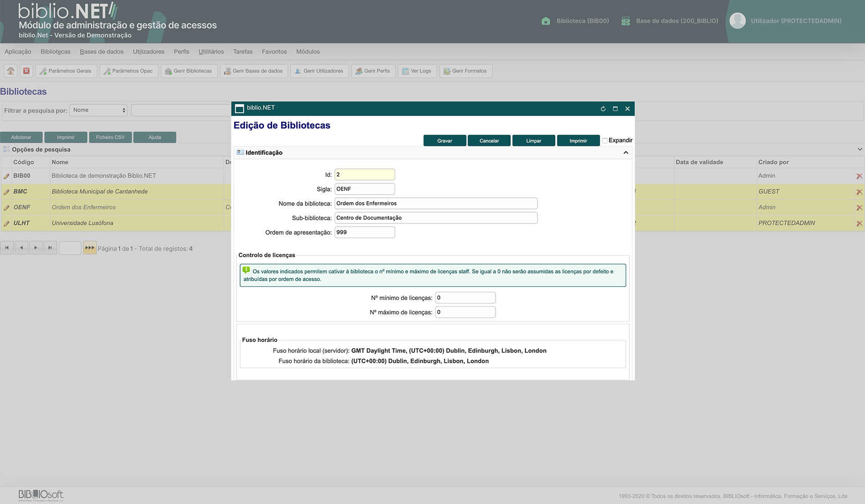Image resolution: width=865 pixels, height=504 pixels.
Task: Open the Bibliotecas menu
Action: click(55, 51)
